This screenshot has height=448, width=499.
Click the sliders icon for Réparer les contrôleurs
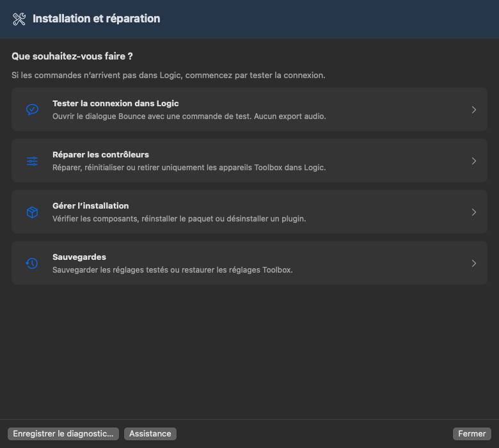32,161
